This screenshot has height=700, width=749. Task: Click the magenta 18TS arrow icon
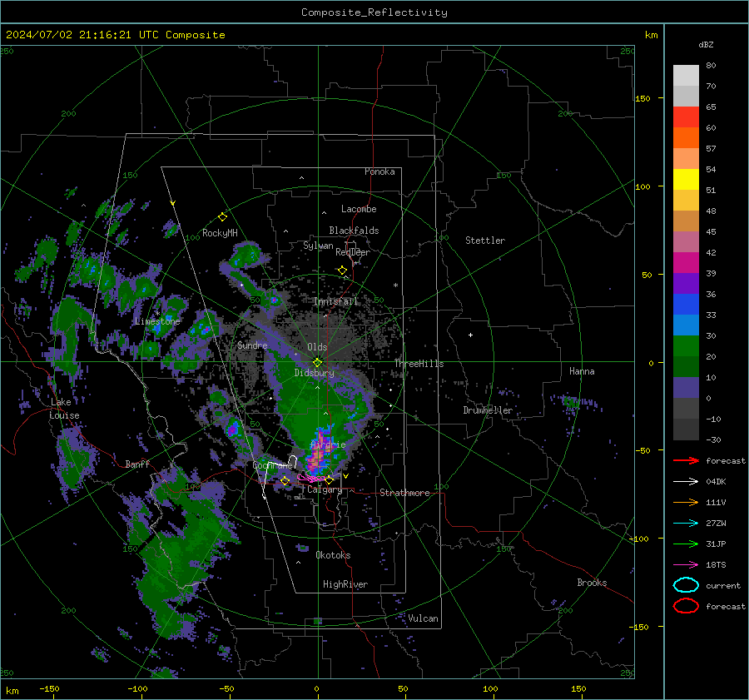click(x=686, y=565)
